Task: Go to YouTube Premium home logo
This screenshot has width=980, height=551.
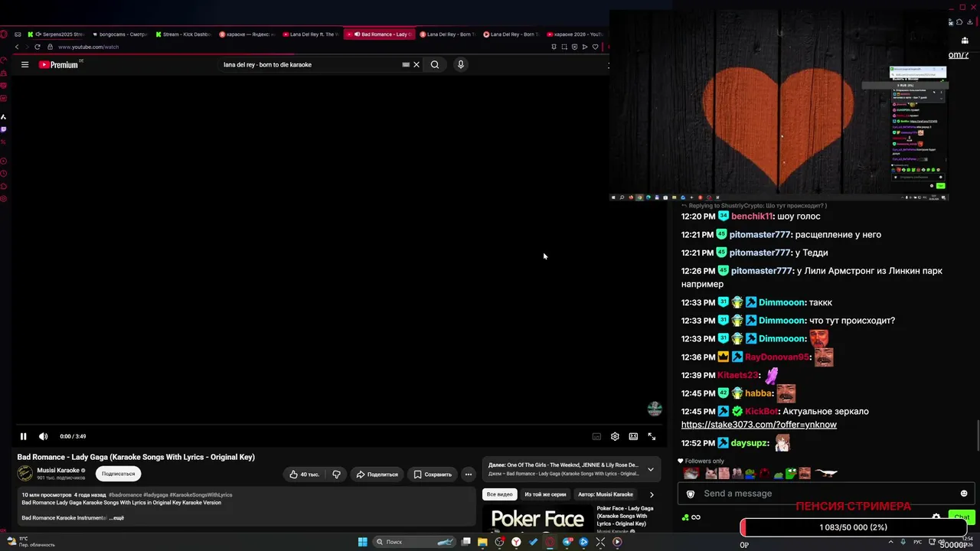Action: tap(59, 65)
